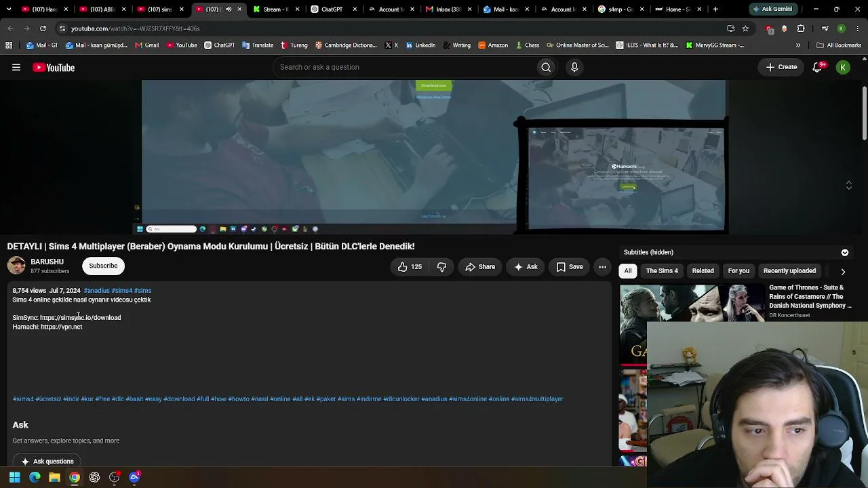Click the Ask button beside Share

tap(526, 267)
